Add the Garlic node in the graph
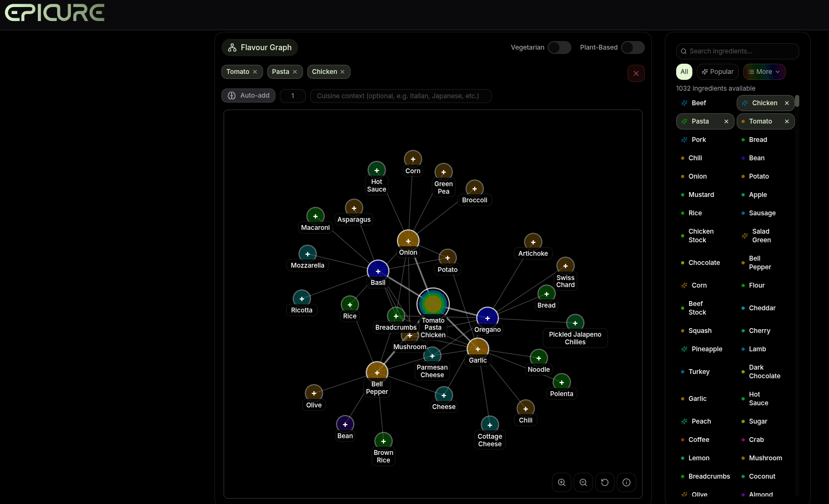 pyautogui.click(x=478, y=349)
